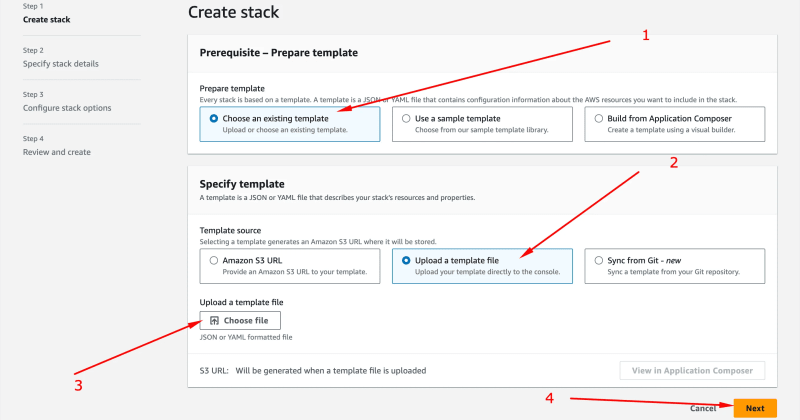
Task: Select Build from Application Composer option
Action: pos(598,118)
